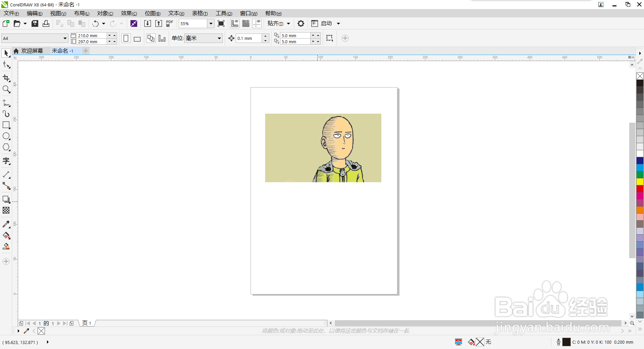Select the Pick tool in the toolbox

click(6, 53)
